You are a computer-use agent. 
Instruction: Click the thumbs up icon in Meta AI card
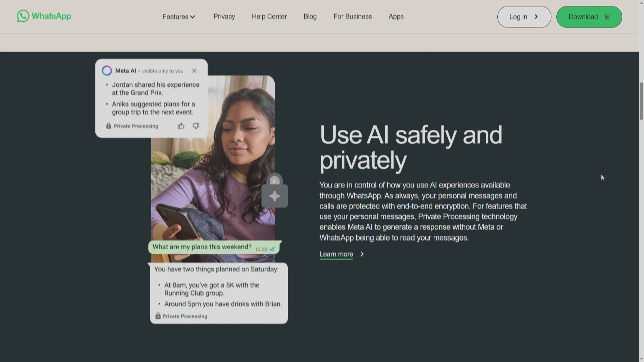pyautogui.click(x=181, y=126)
